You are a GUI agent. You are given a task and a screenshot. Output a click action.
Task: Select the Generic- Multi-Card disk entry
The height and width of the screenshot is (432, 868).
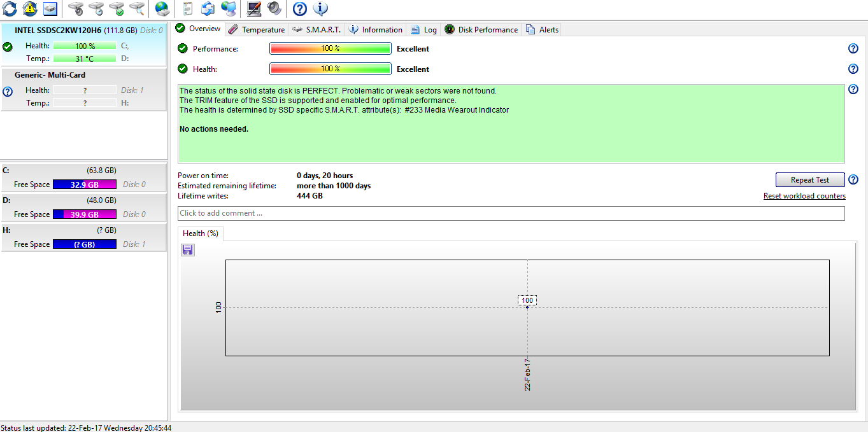pos(84,90)
